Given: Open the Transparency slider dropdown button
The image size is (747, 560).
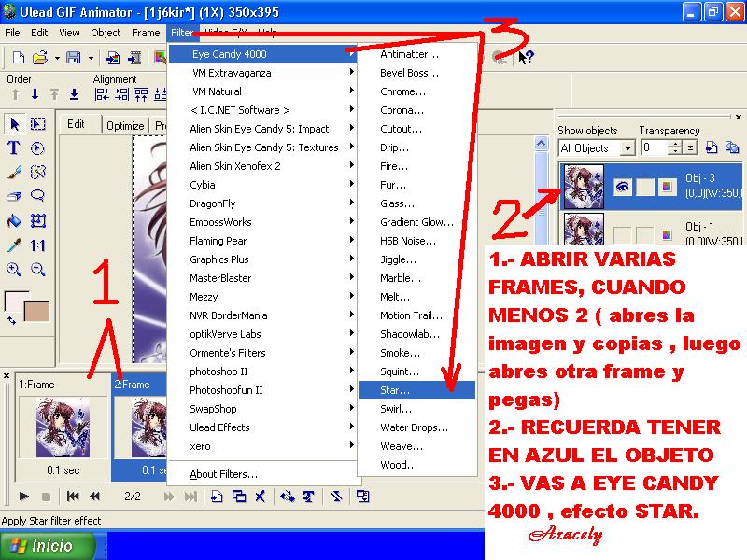Looking at the screenshot, I should pyautogui.click(x=690, y=147).
